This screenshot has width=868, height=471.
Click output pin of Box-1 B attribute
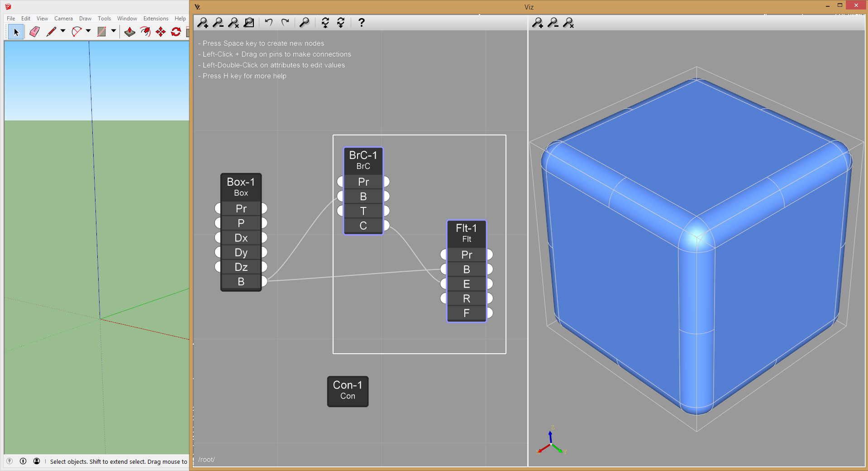pyautogui.click(x=264, y=282)
